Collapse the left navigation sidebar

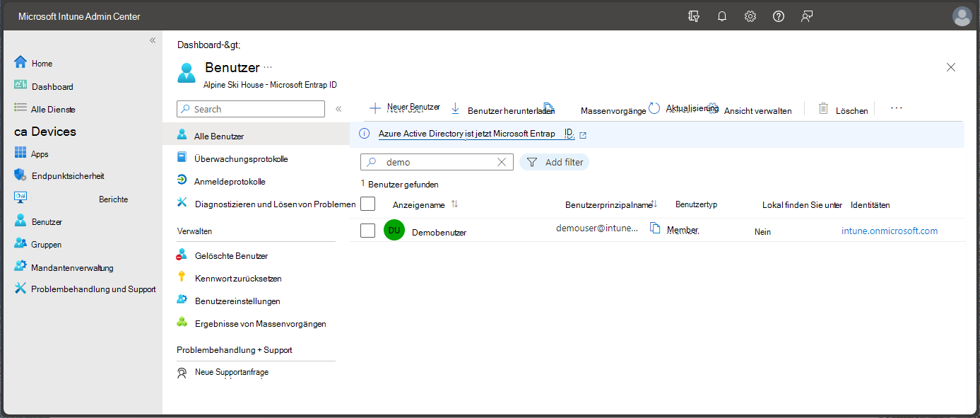[x=153, y=40]
